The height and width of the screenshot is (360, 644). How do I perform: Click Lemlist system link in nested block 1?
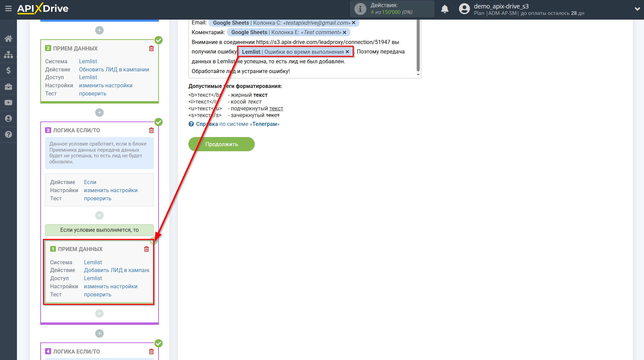pyautogui.click(x=93, y=262)
